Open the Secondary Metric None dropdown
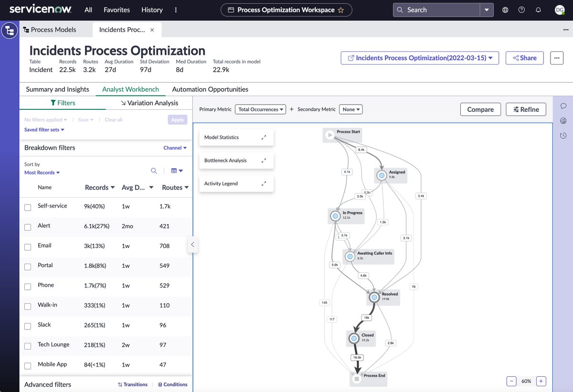 [351, 109]
